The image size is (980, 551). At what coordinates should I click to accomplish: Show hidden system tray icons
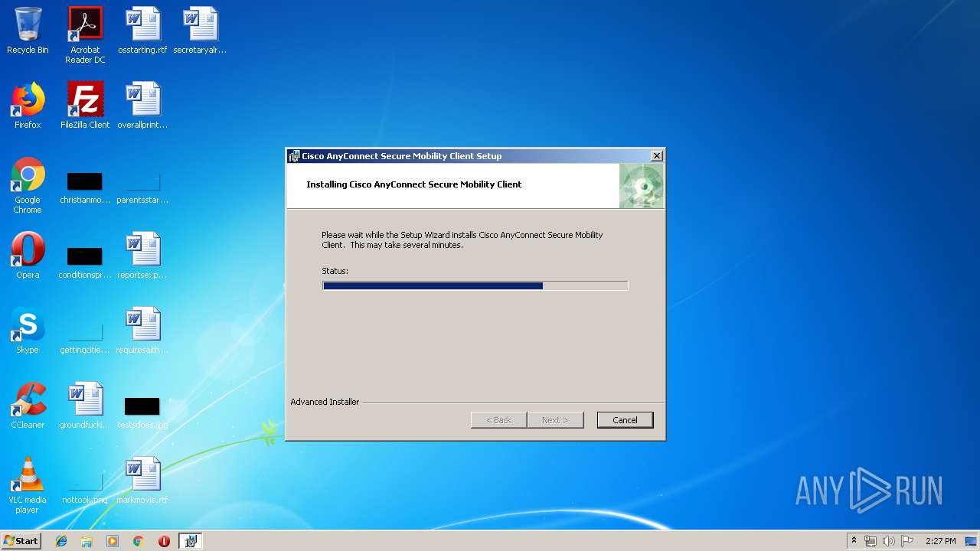pyautogui.click(x=854, y=541)
